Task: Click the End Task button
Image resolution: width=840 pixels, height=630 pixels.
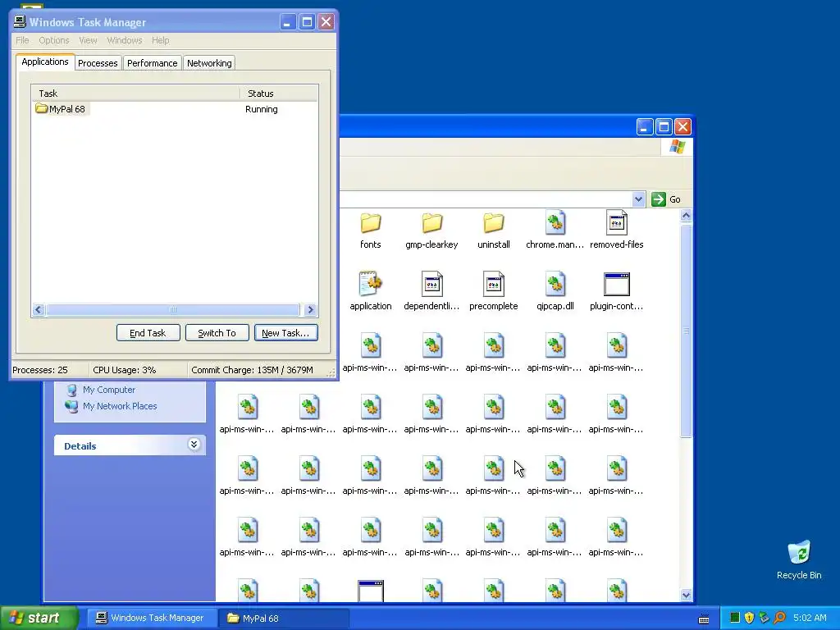Action: (148, 333)
